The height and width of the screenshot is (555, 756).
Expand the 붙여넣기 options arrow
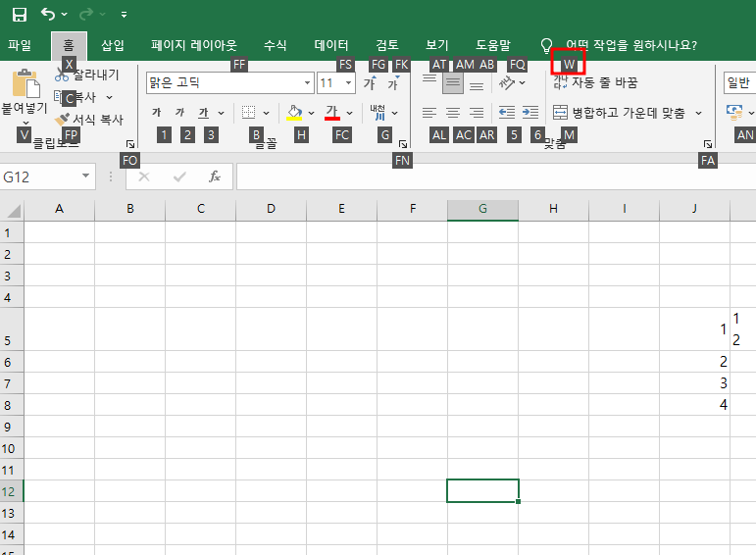pos(25,123)
